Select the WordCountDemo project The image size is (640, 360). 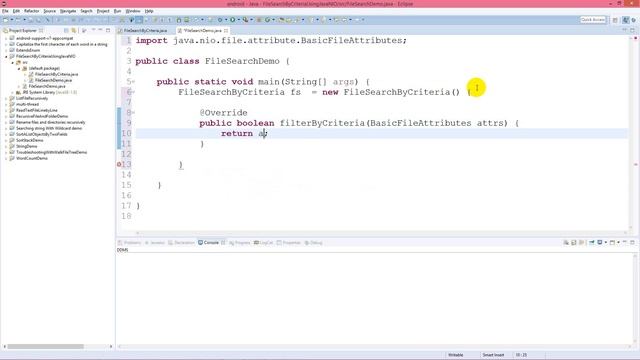tap(31, 158)
